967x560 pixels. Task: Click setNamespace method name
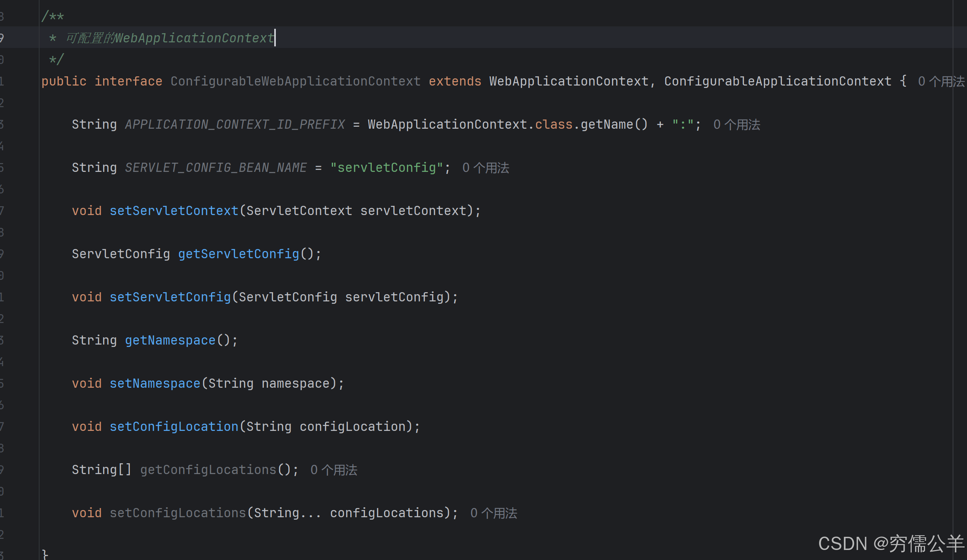tap(155, 384)
